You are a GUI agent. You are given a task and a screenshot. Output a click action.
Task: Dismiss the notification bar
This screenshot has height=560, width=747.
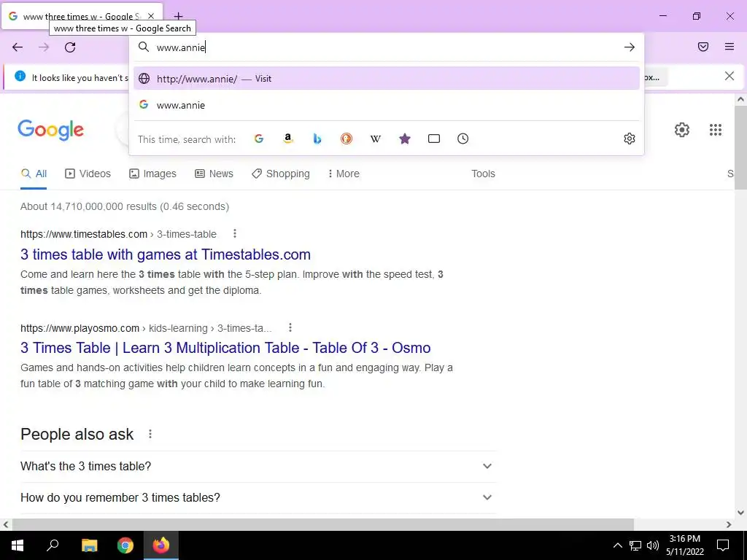(x=729, y=76)
